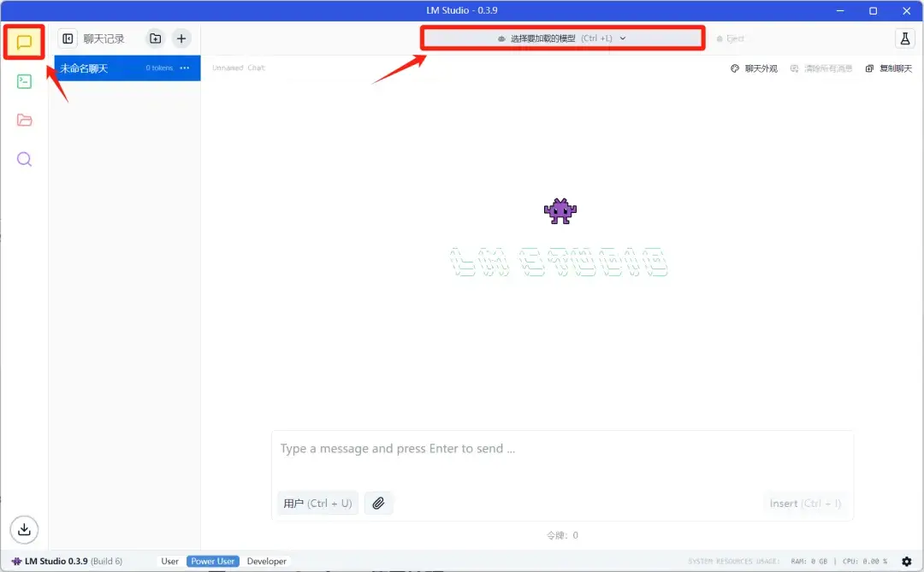This screenshot has height=572, width=924.
Task: Open the Chat view in the sidebar
Action: point(24,42)
